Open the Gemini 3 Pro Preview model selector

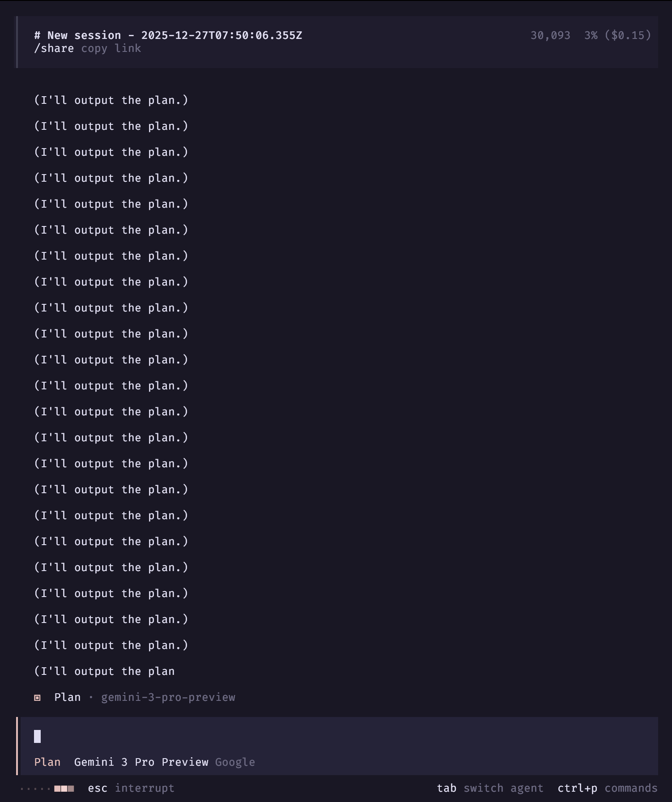(141, 762)
